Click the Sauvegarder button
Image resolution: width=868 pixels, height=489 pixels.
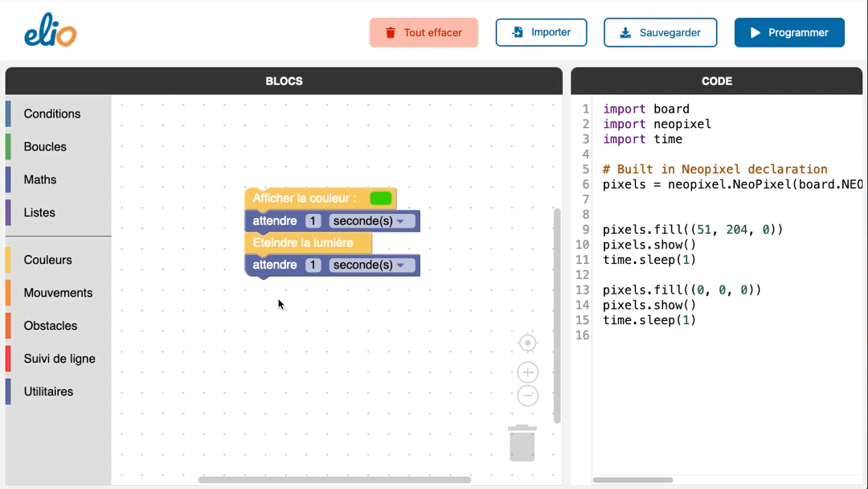660,33
